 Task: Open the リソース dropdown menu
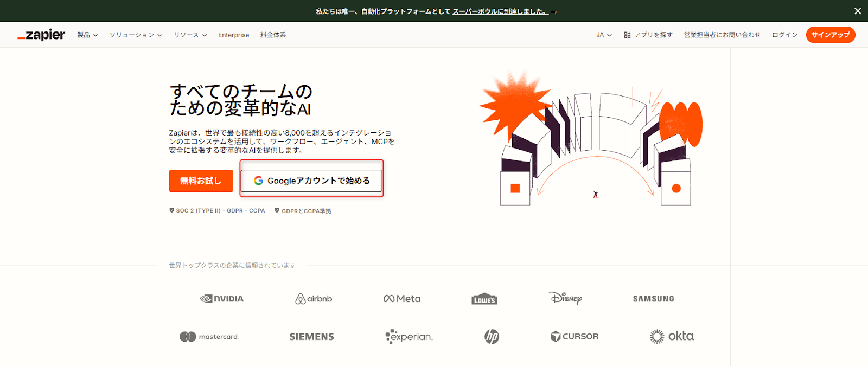pyautogui.click(x=190, y=35)
